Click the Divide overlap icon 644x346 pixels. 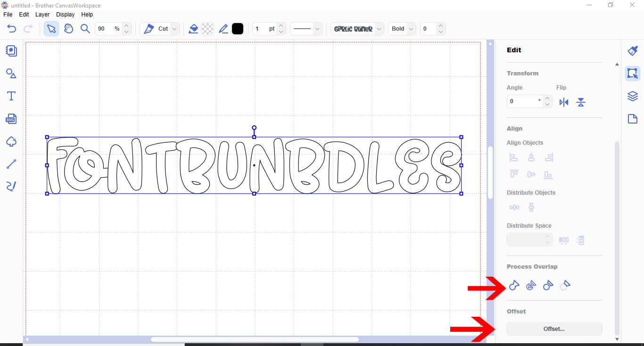(x=531, y=285)
